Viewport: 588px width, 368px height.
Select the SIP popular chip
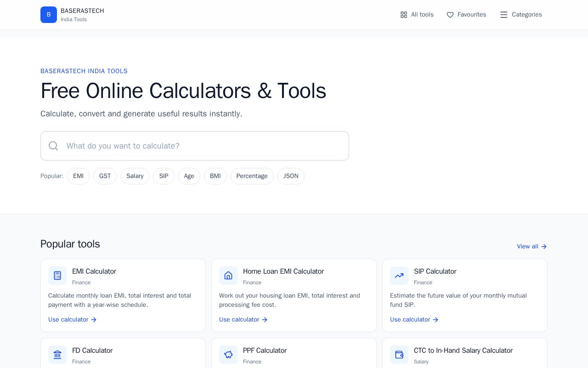(x=164, y=176)
